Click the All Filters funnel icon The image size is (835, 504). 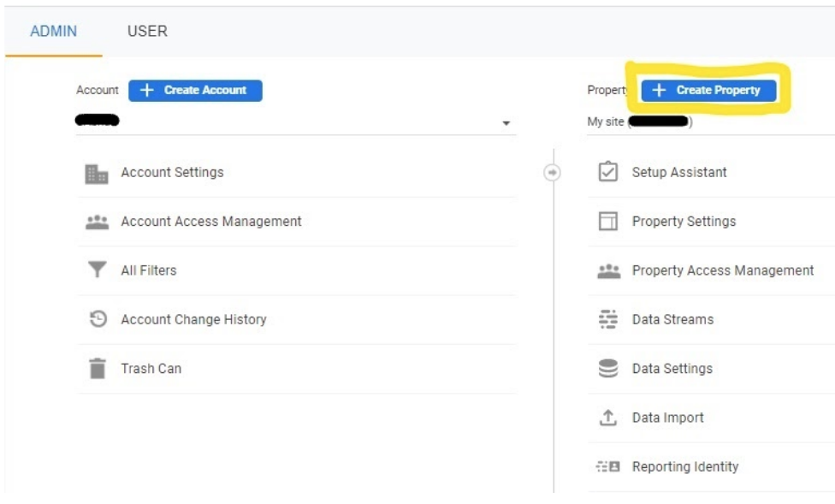coord(97,270)
